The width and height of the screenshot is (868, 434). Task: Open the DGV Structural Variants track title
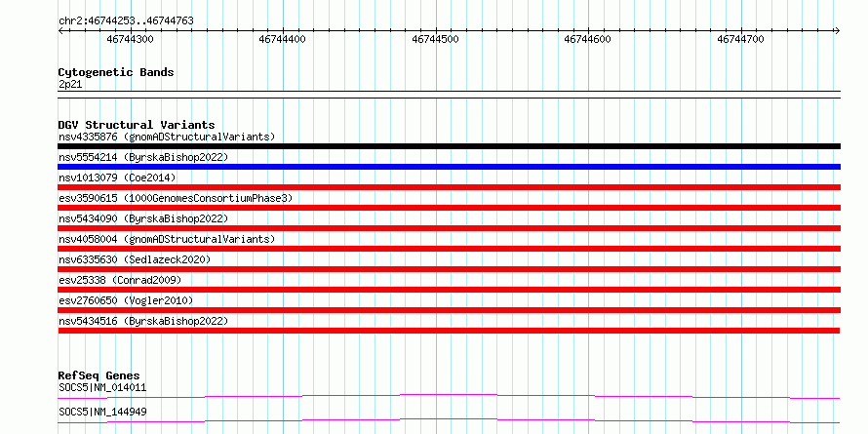click(137, 125)
